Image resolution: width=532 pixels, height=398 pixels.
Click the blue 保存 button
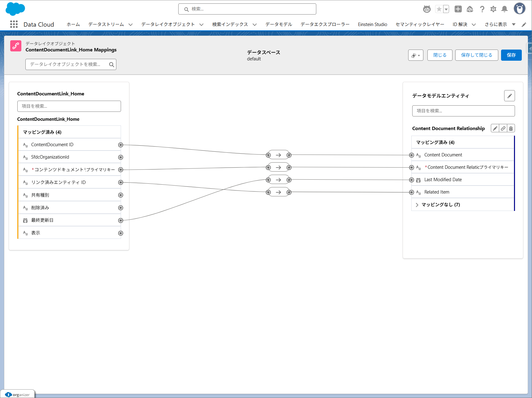coord(511,55)
